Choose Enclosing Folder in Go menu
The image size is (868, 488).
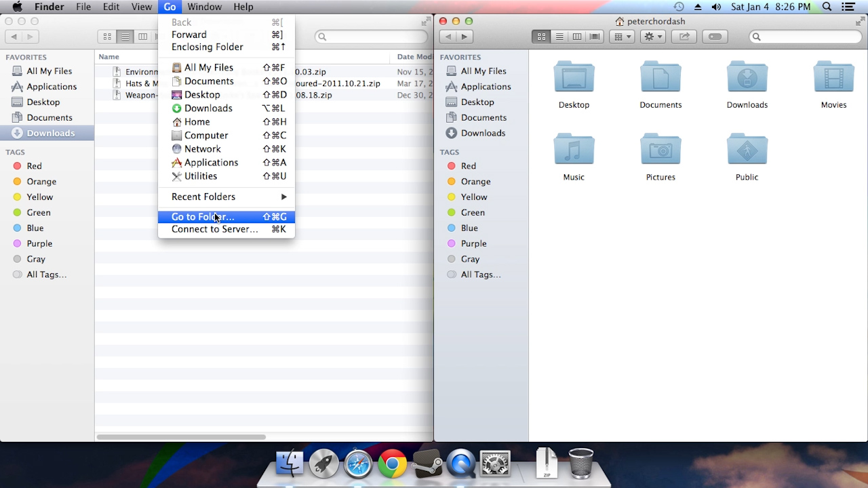coord(226,47)
